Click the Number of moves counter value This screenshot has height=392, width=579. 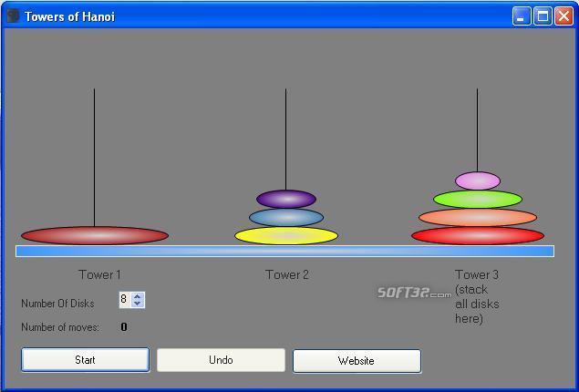click(124, 327)
